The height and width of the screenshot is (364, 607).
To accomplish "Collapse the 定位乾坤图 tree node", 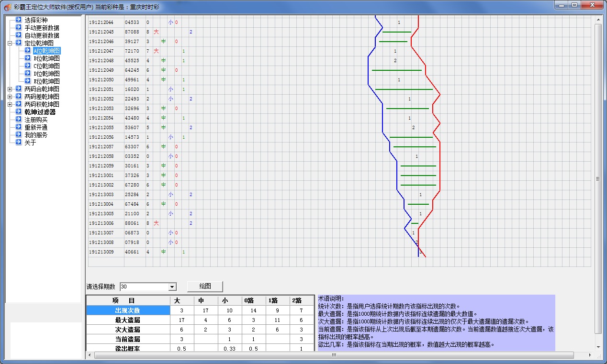I will click(x=10, y=43).
